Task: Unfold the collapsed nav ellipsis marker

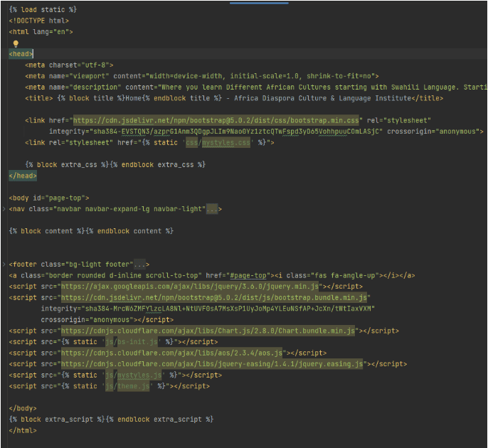Action: (212, 209)
